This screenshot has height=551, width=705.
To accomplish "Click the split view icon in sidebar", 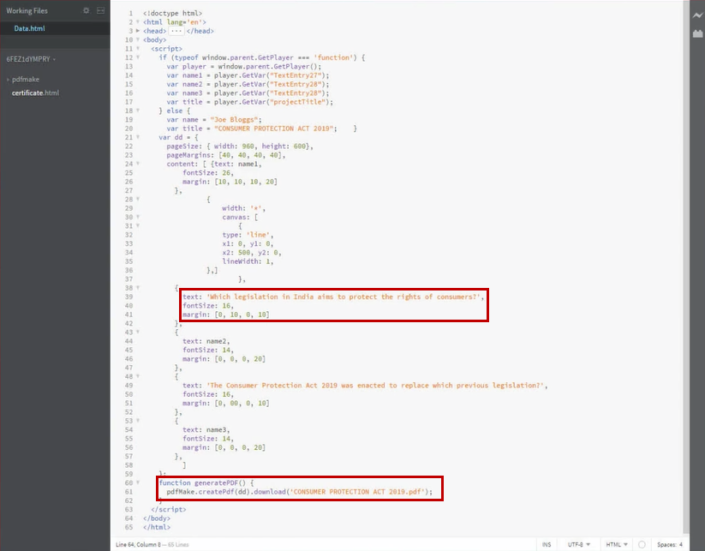I will (100, 11).
